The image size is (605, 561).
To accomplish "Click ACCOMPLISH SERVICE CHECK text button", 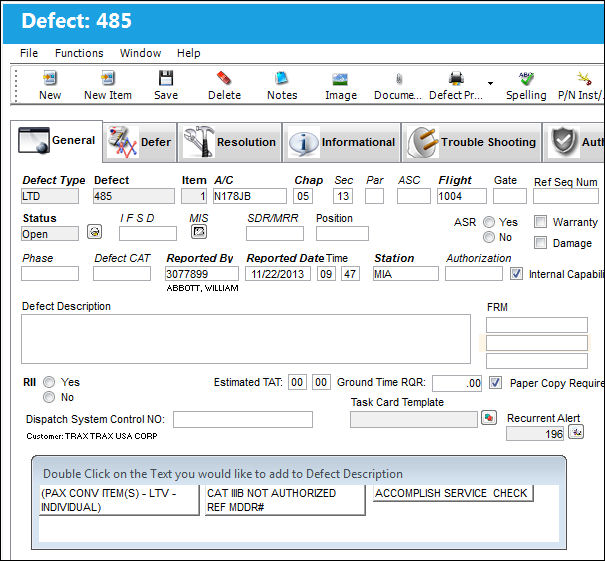I will (453, 493).
